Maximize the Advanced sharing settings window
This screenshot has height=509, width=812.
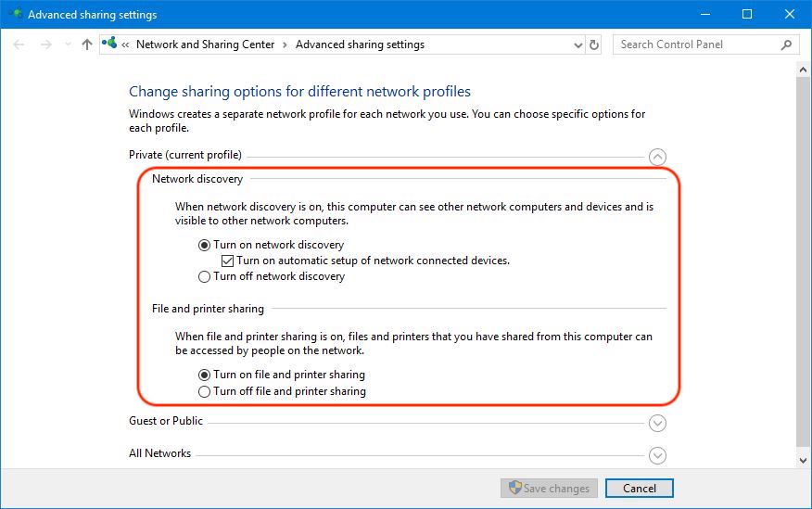point(747,14)
